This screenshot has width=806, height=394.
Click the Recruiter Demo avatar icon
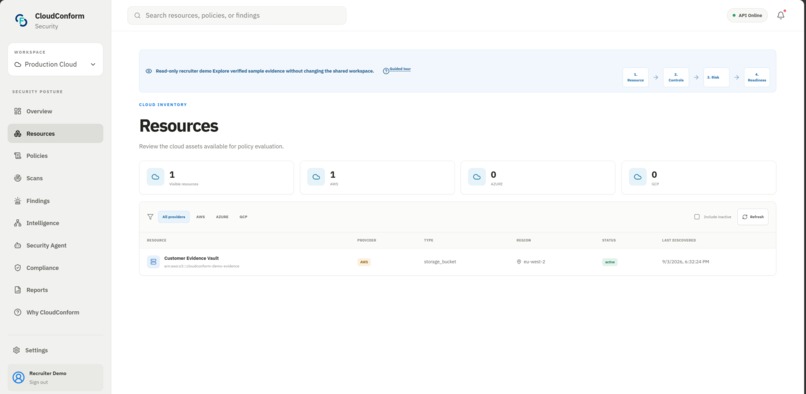pyautogui.click(x=19, y=378)
